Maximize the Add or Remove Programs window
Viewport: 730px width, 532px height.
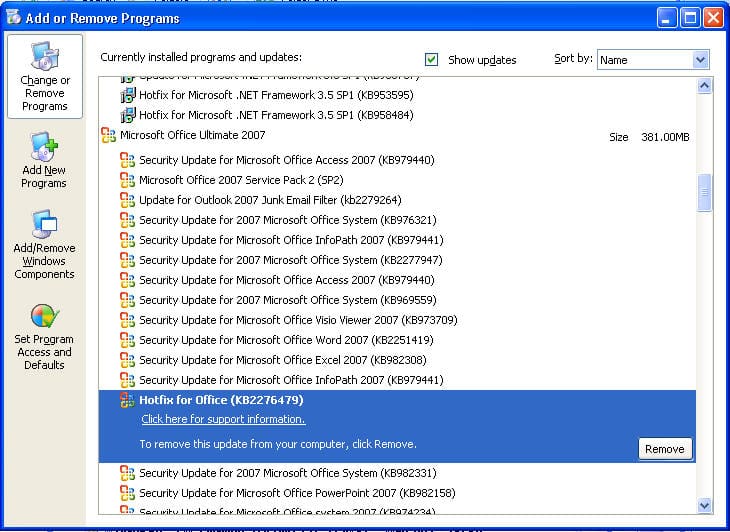[x=690, y=18]
